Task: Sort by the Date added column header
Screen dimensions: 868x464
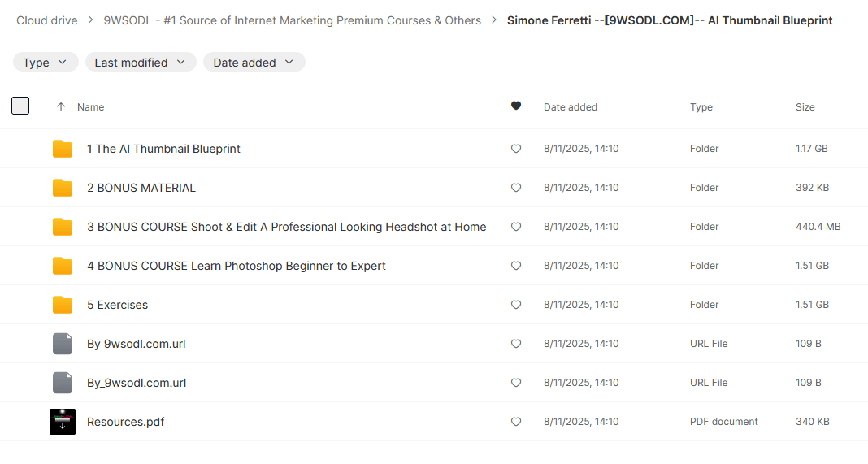Action: (570, 107)
